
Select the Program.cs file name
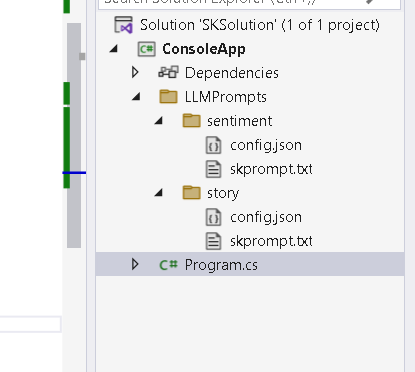coord(221,265)
